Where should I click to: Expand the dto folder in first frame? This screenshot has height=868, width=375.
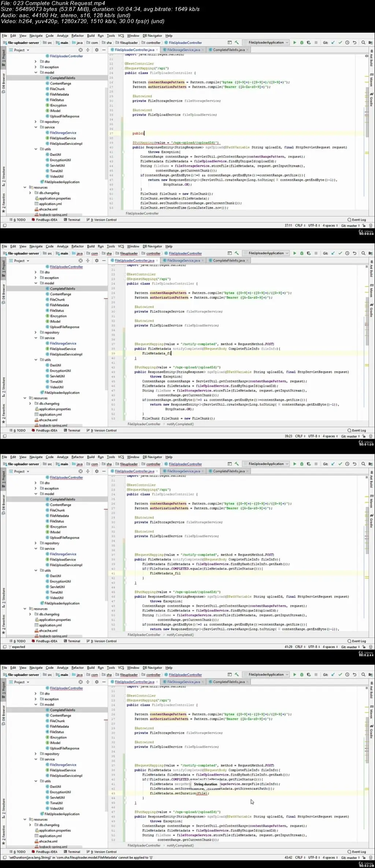click(36, 62)
